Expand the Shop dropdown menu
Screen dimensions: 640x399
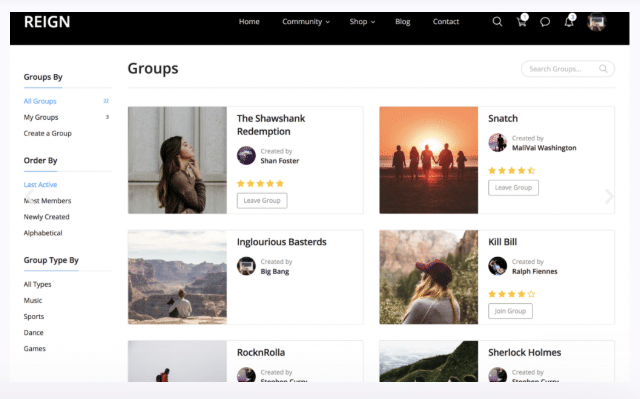(x=362, y=22)
